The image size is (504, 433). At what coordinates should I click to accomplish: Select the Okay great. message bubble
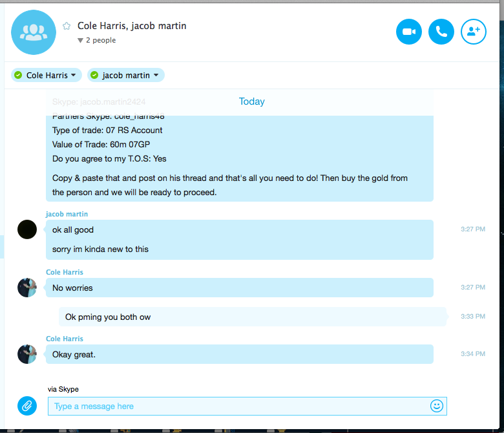point(240,354)
